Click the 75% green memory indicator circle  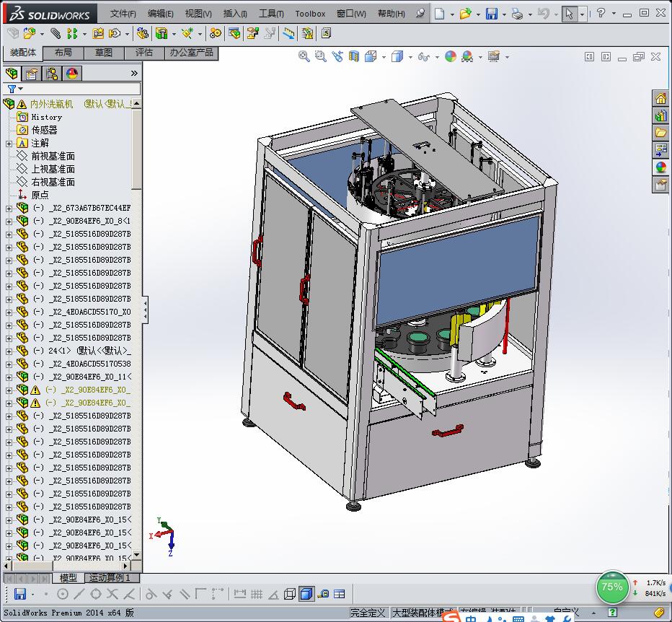tap(611, 587)
